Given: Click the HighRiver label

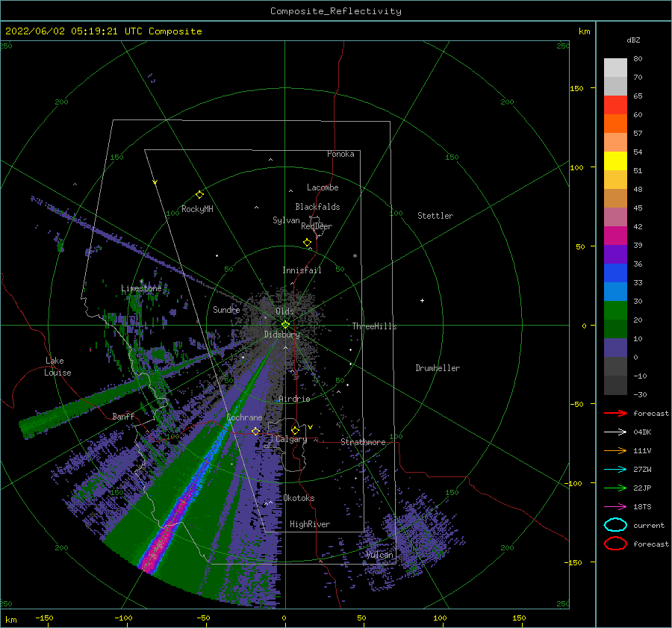Looking at the screenshot, I should pos(310,524).
